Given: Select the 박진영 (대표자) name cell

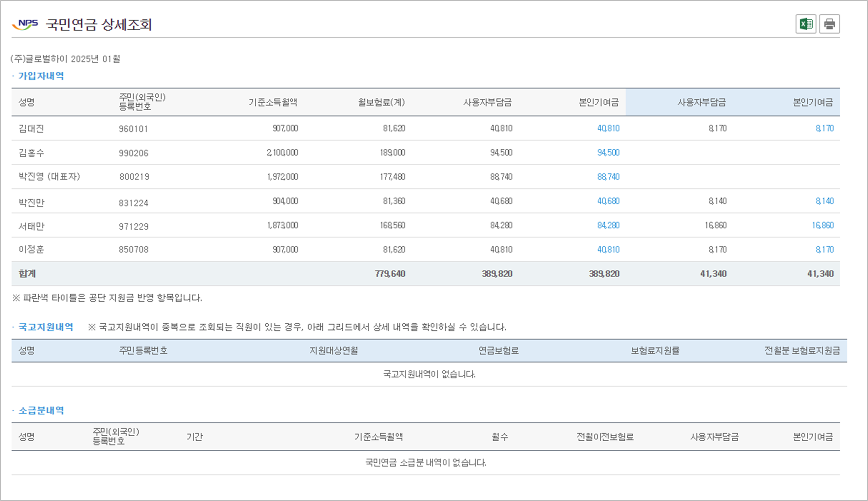Looking at the screenshot, I should 49,177.
